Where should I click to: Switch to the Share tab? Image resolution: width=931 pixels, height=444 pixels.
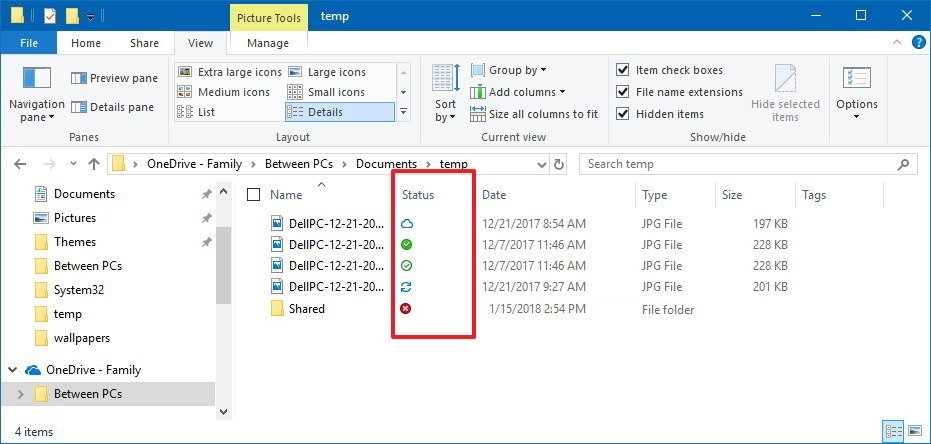pos(144,43)
